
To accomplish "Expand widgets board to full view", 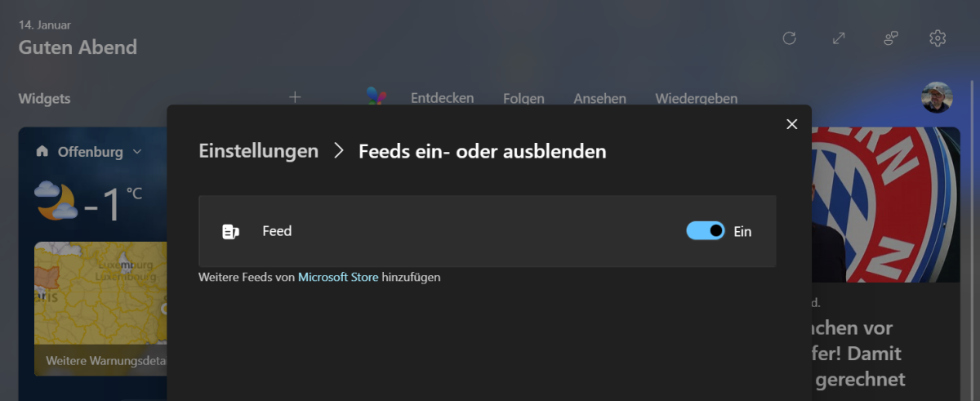I will click(839, 38).
